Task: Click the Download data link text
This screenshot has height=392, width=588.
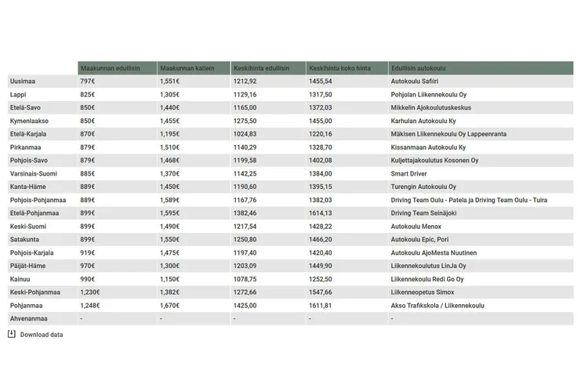Action: (x=42, y=335)
